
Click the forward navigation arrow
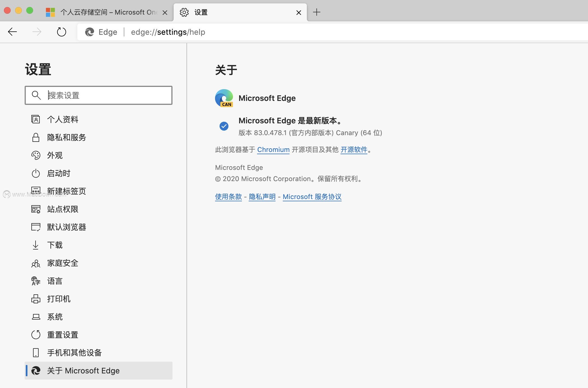click(x=37, y=32)
